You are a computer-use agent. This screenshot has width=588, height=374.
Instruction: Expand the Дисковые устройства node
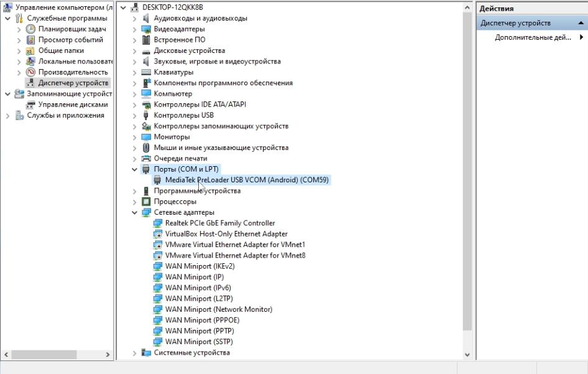click(134, 50)
